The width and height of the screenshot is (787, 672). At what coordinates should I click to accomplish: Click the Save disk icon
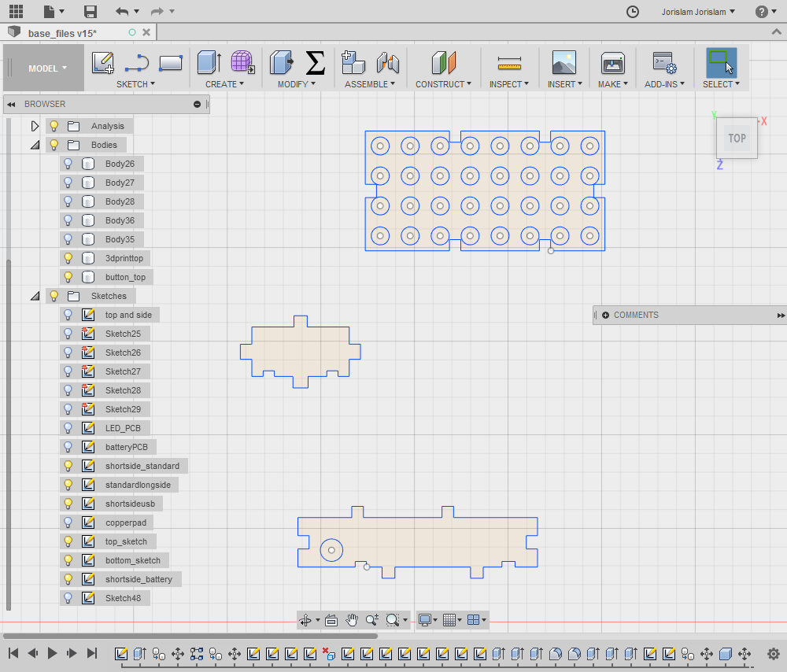(91, 12)
